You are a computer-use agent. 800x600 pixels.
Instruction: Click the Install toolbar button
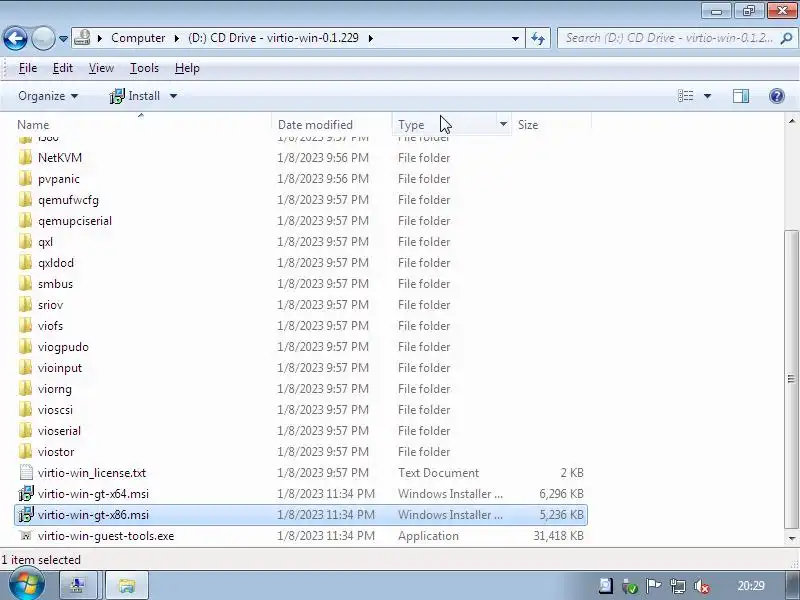click(x=135, y=96)
